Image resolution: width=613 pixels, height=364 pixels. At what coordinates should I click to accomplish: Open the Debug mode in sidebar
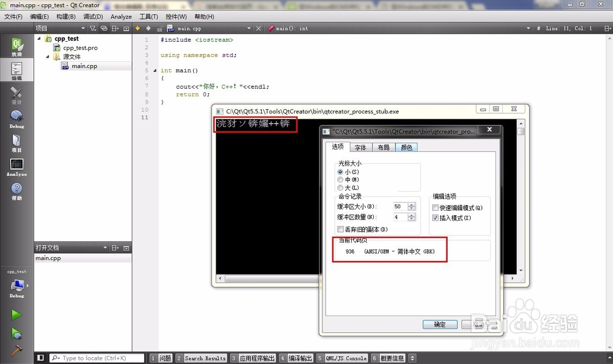click(17, 119)
